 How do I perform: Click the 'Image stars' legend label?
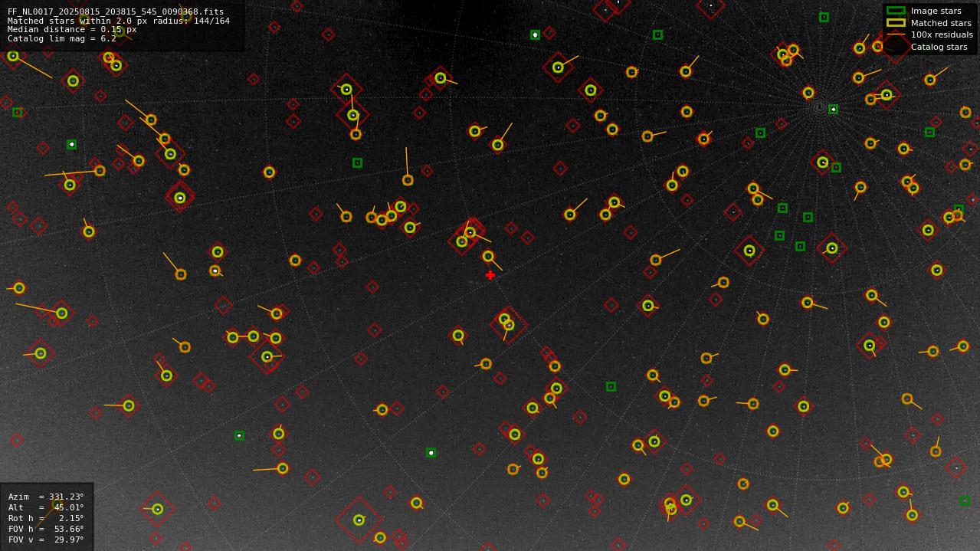coord(936,11)
